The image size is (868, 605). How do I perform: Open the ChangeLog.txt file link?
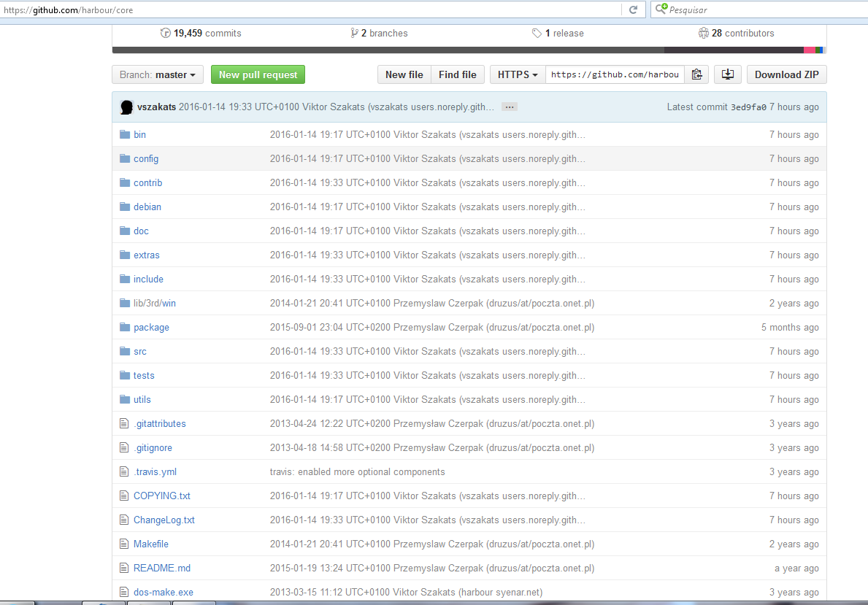coord(164,520)
